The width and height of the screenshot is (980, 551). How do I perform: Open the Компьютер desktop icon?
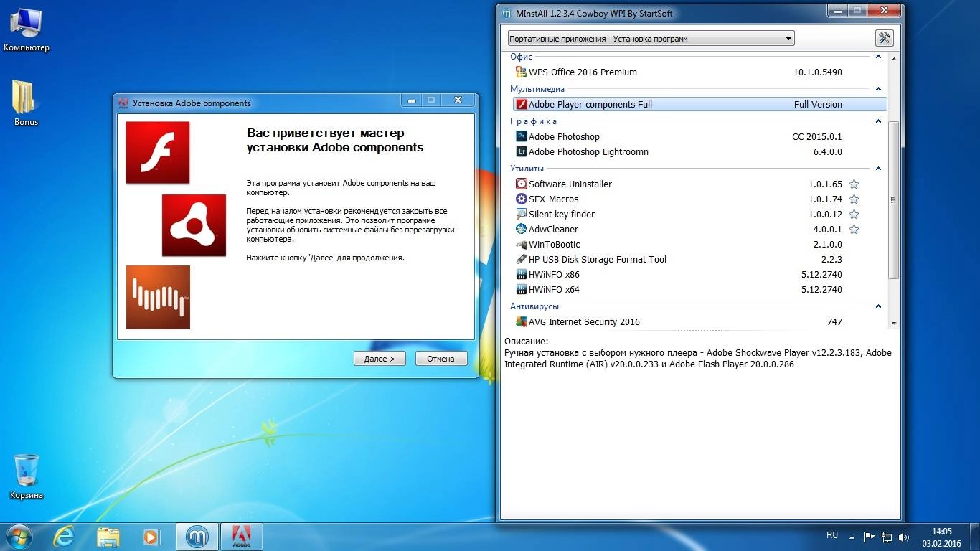(x=26, y=30)
